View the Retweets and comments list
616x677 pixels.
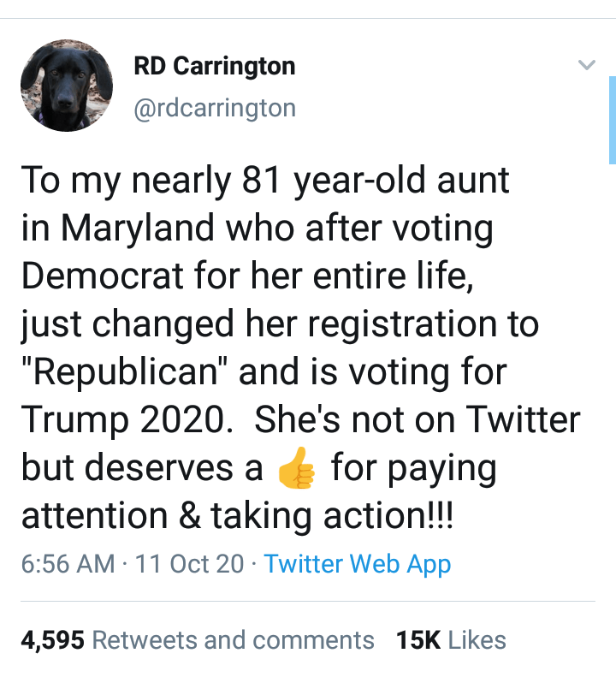click(x=233, y=640)
